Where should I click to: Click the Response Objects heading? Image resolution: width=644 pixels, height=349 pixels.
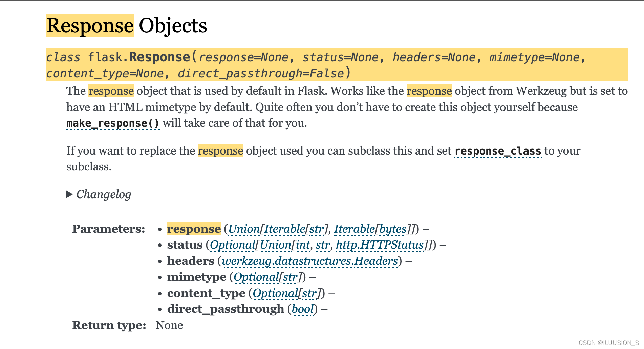point(127,25)
